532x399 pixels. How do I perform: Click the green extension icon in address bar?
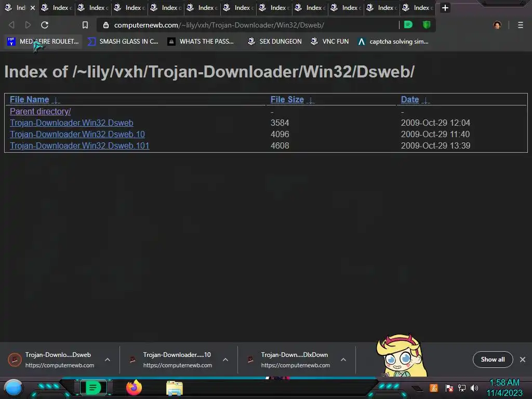click(x=408, y=24)
